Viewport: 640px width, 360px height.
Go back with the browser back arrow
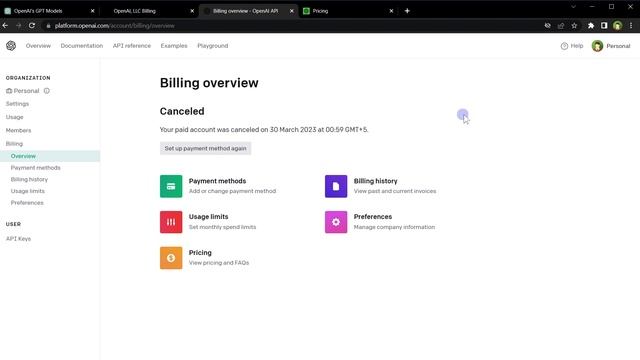point(5,26)
